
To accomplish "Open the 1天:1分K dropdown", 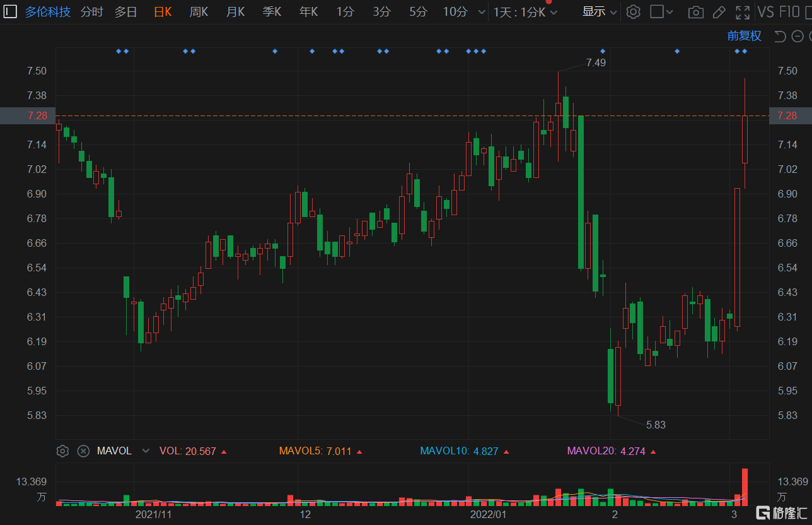I will click(526, 12).
